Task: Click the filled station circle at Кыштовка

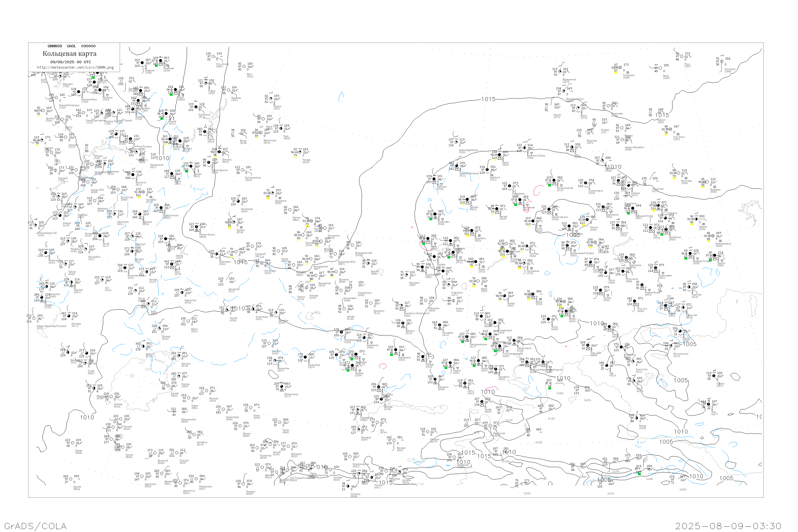Action: pyautogui.click(x=435, y=214)
